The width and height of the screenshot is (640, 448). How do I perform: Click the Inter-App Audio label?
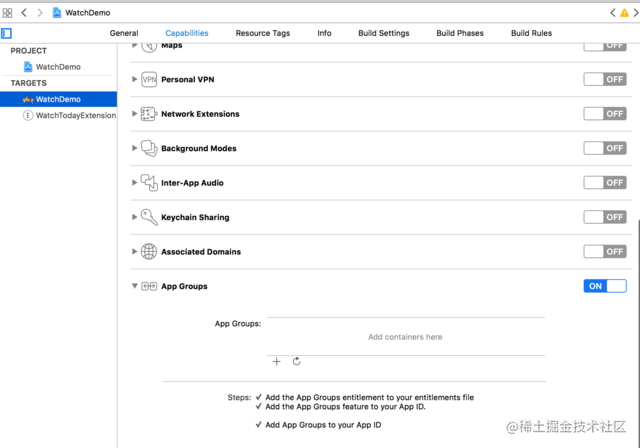(x=192, y=183)
